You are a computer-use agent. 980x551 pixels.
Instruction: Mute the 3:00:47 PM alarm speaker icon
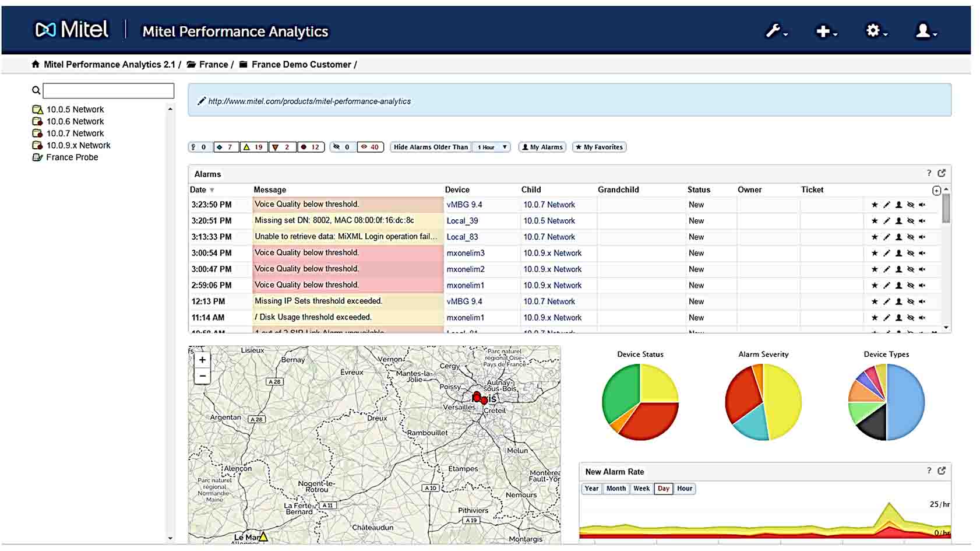tap(922, 269)
